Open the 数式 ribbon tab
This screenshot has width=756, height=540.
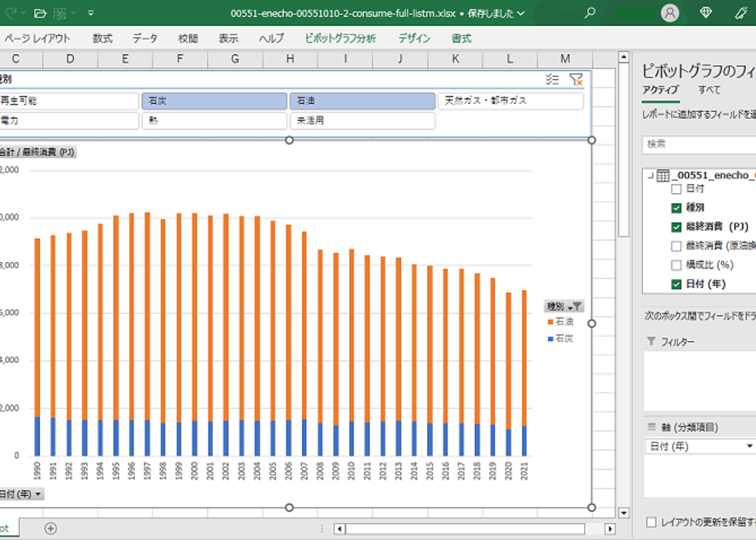pyautogui.click(x=102, y=38)
